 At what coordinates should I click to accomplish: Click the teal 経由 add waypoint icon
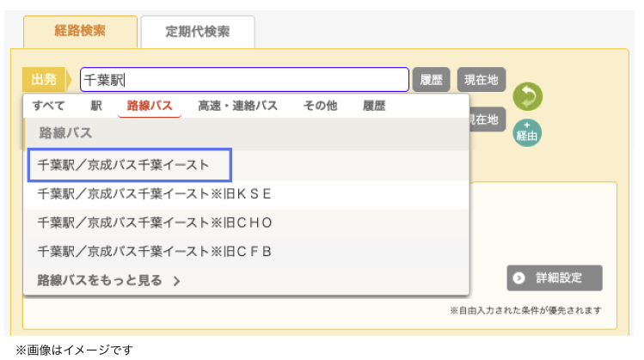pos(527,133)
